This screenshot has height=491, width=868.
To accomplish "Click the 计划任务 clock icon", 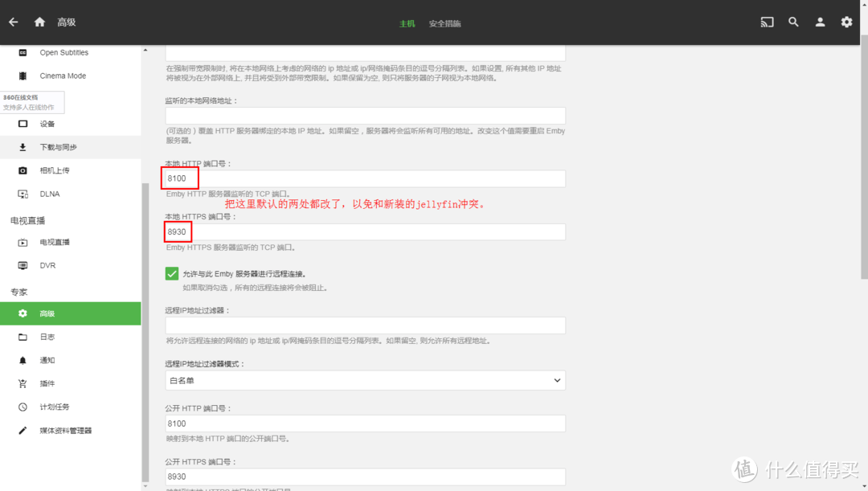I will click(23, 407).
